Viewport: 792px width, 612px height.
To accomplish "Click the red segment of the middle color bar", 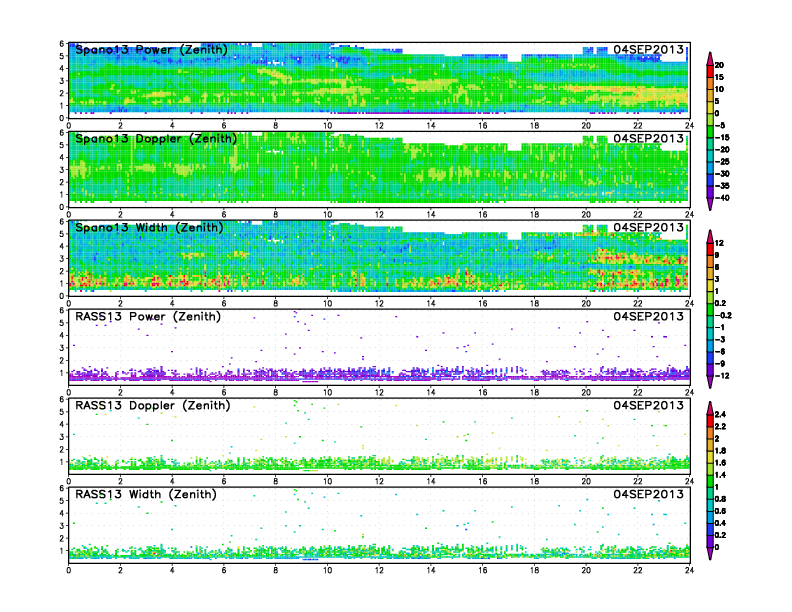I will click(x=710, y=249).
